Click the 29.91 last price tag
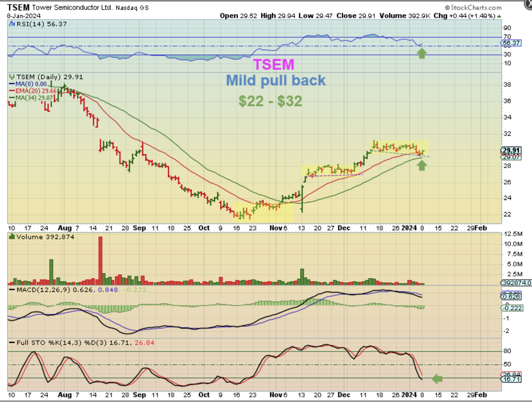The image size is (532, 402). [x=511, y=150]
